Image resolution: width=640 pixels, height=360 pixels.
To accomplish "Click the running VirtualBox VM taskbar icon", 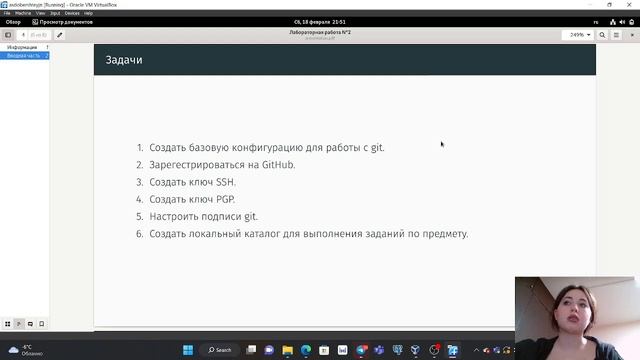I will click(x=452, y=350).
